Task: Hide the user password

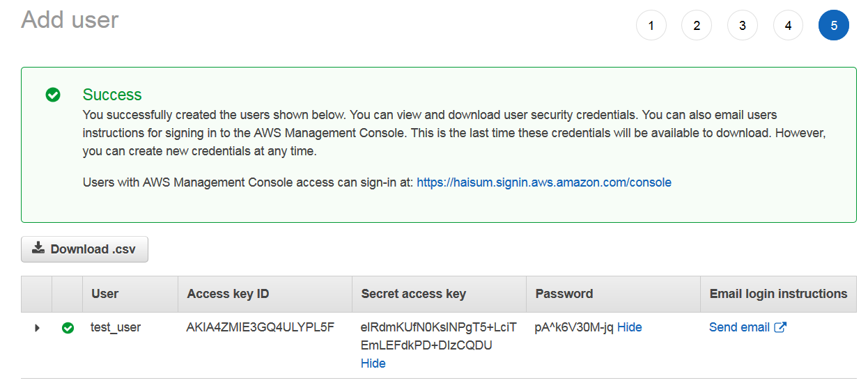Action: (630, 327)
